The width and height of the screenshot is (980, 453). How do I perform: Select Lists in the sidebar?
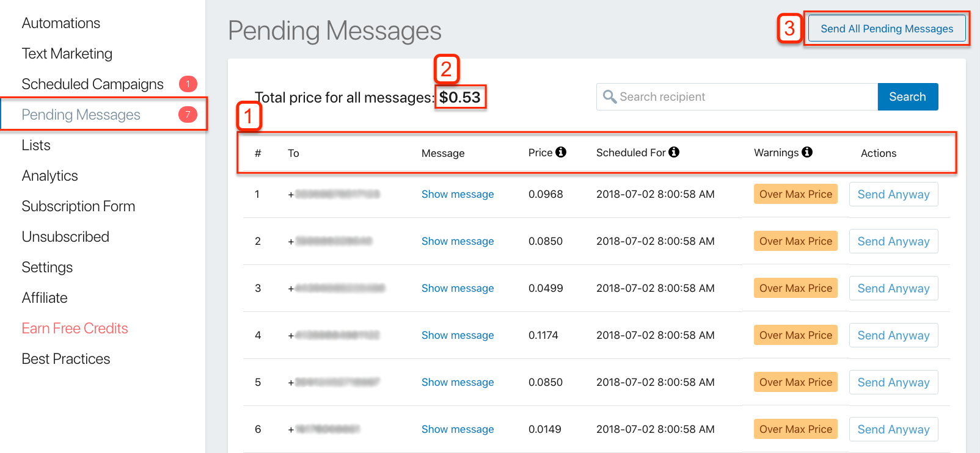tap(35, 145)
